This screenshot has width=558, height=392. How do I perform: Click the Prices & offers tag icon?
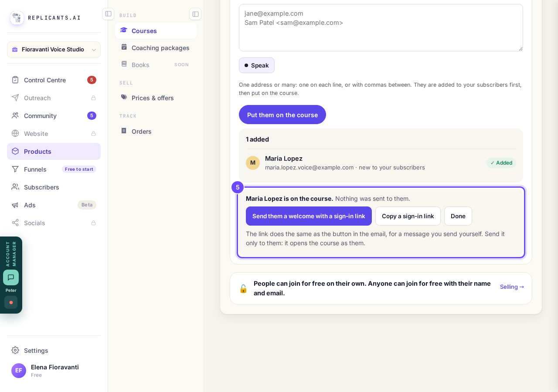point(124,97)
